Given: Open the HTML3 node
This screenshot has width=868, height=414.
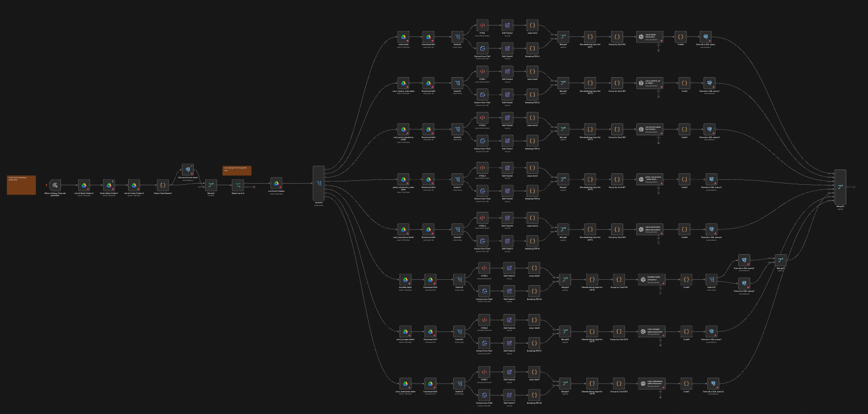Looking at the screenshot, I should pyautogui.click(x=482, y=168).
